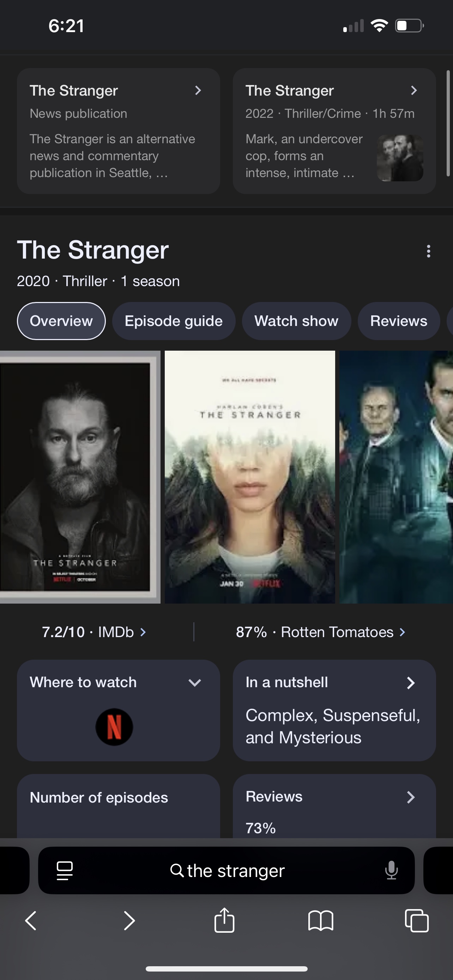The height and width of the screenshot is (980, 453).
Task: Open The Stranger news publication card
Action: pos(118,131)
